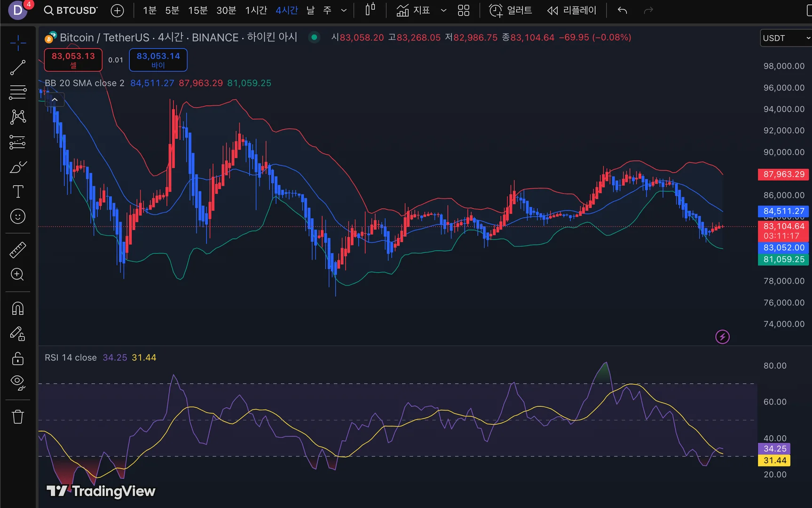
Task: Activate the zoom in tool
Action: pyautogui.click(x=18, y=275)
